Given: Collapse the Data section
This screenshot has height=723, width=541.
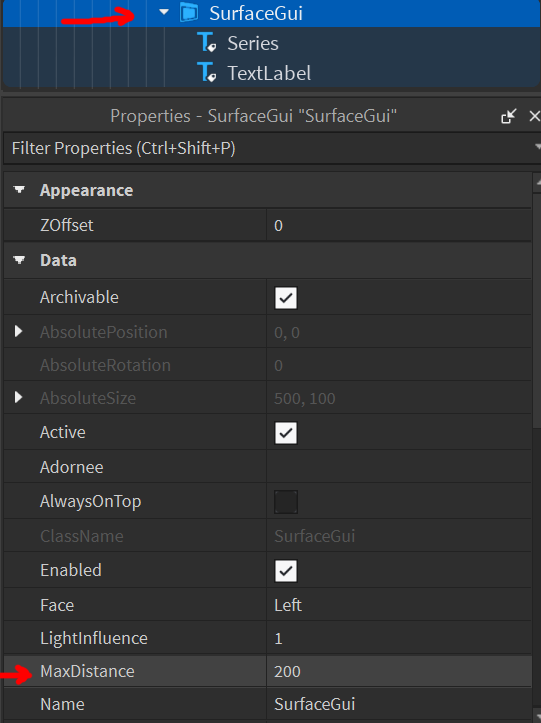Looking at the screenshot, I should [x=19, y=261].
